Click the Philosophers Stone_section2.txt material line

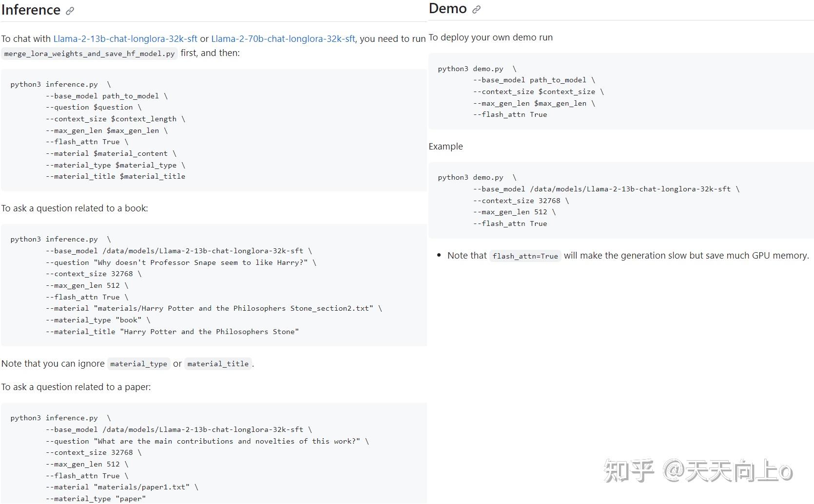click(x=213, y=308)
